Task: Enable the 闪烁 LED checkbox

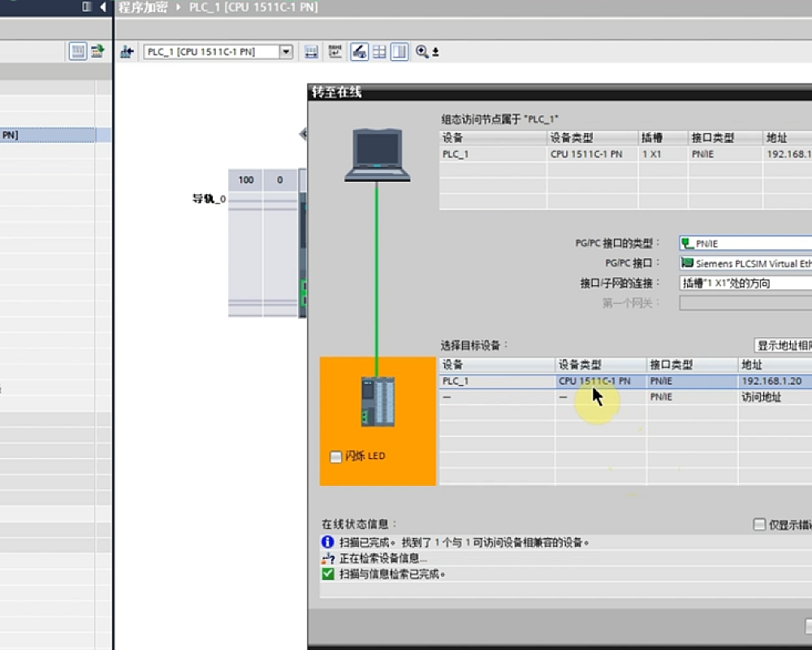Action: pos(336,457)
